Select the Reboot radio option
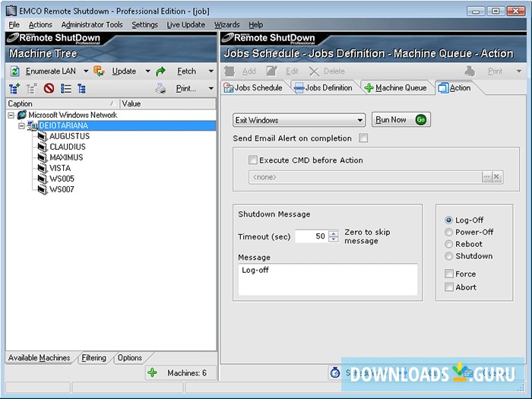Image resolution: width=532 pixels, height=399 pixels. 448,244
